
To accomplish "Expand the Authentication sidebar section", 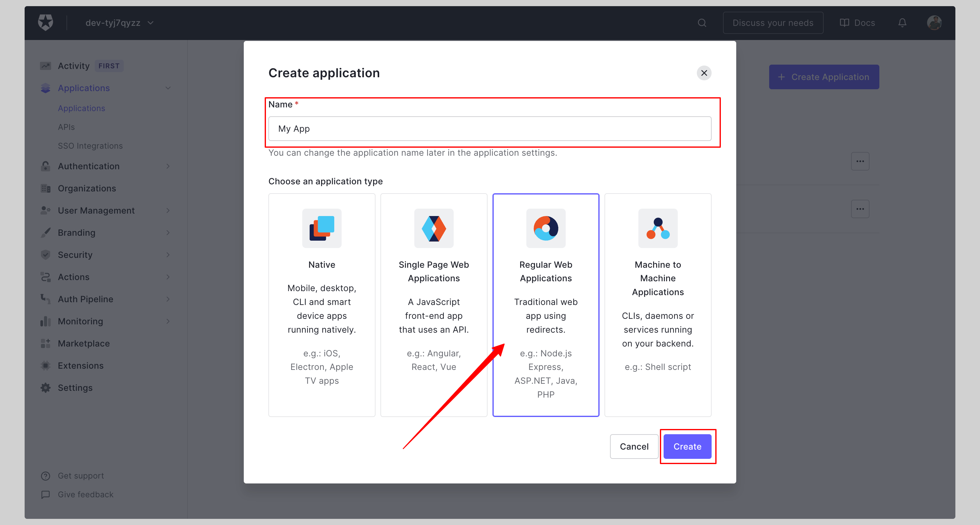I will point(168,166).
